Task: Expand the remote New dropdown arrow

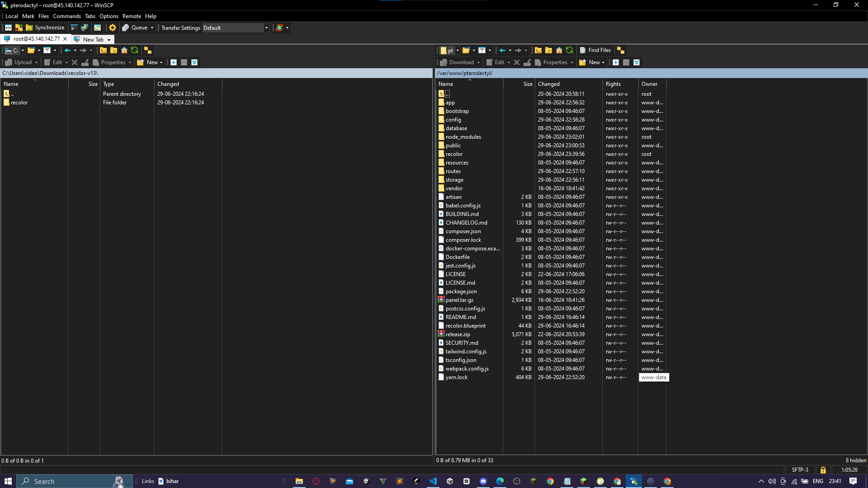Action: click(x=604, y=62)
